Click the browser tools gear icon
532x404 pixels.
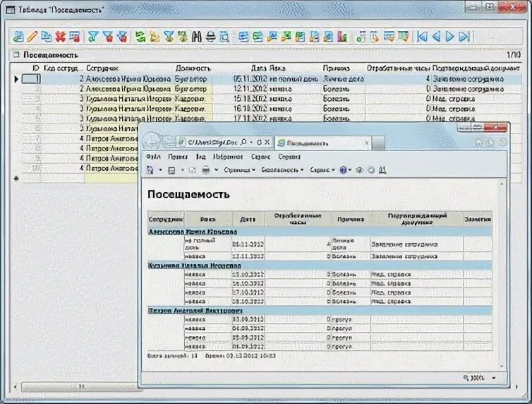pos(502,142)
